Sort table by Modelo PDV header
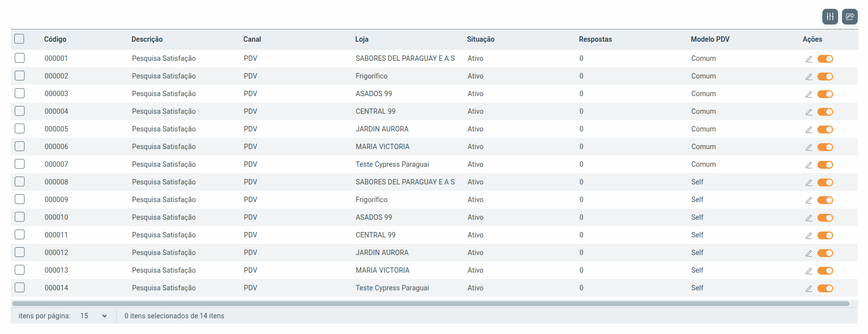The width and height of the screenshot is (868, 334). click(710, 39)
